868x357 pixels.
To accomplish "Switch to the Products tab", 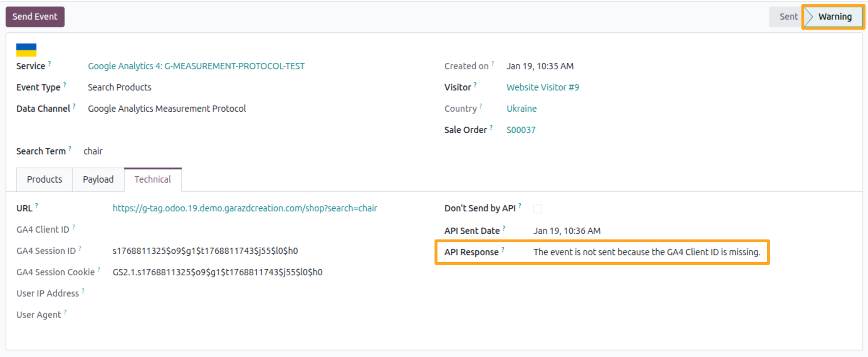I will (x=44, y=179).
